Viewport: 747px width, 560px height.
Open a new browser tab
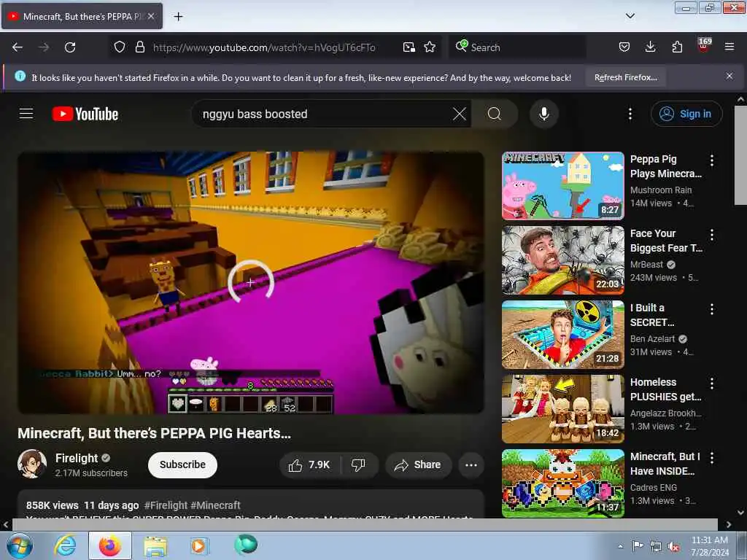coord(178,17)
